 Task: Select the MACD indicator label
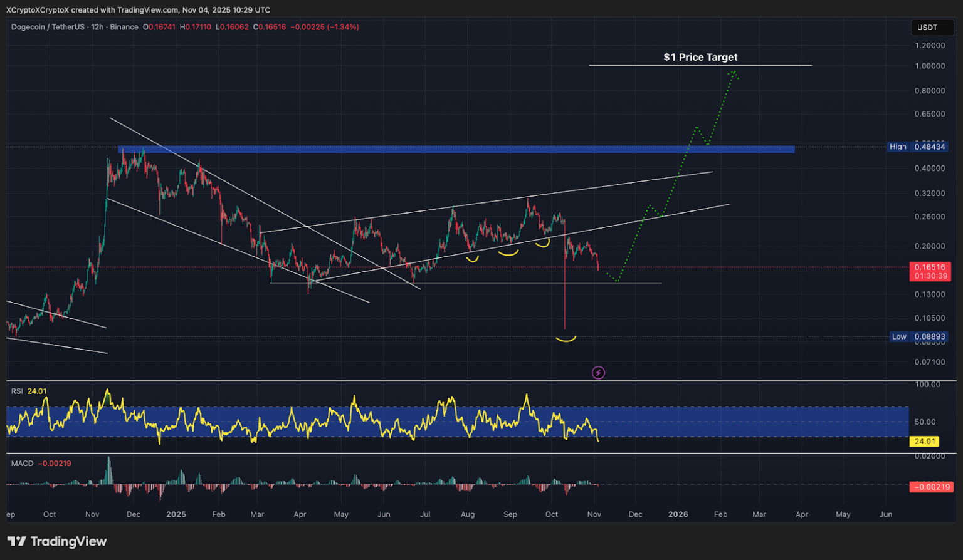click(x=22, y=464)
